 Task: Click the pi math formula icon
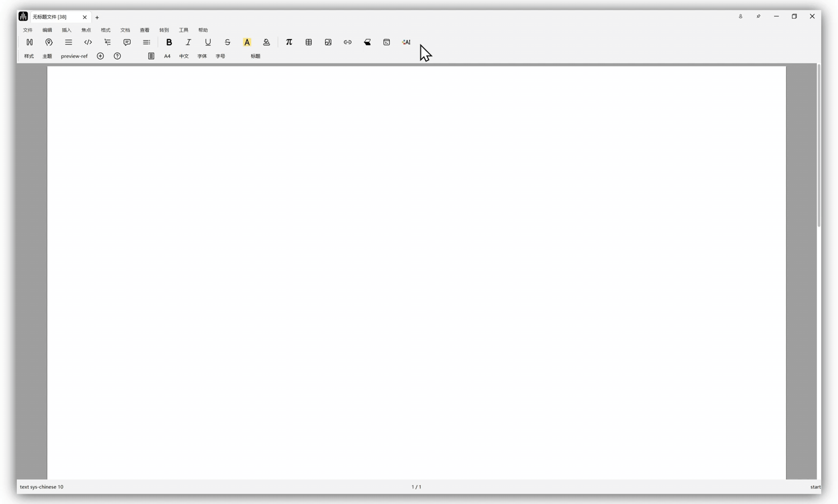(289, 42)
